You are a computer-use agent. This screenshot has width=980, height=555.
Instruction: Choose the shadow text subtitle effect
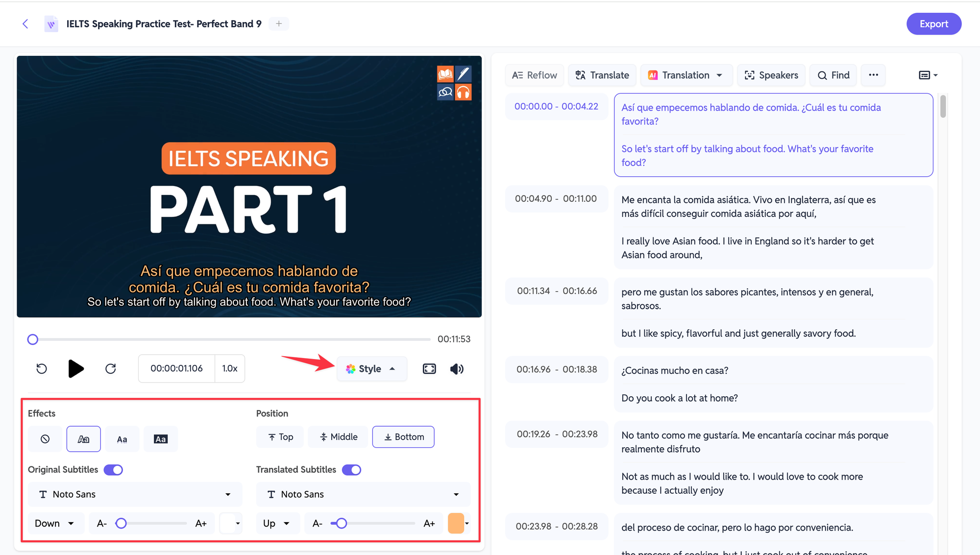coord(122,439)
